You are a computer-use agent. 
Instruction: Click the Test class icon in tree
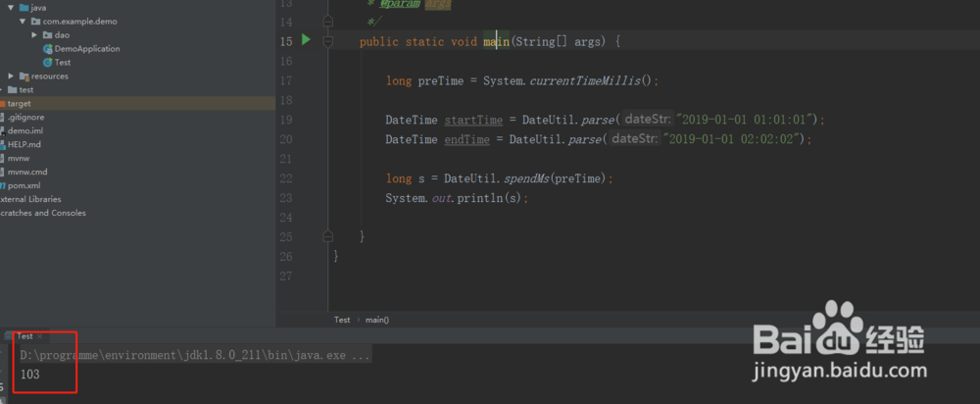(47, 63)
